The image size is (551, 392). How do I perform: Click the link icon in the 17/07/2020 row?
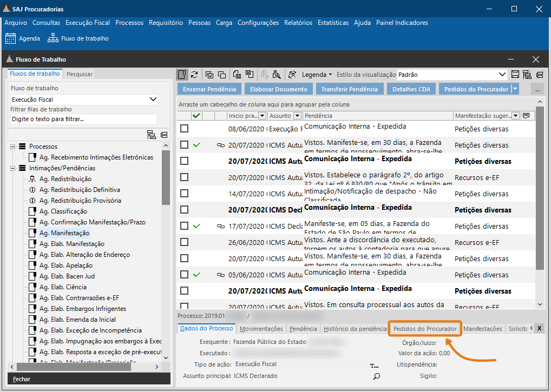point(220,226)
